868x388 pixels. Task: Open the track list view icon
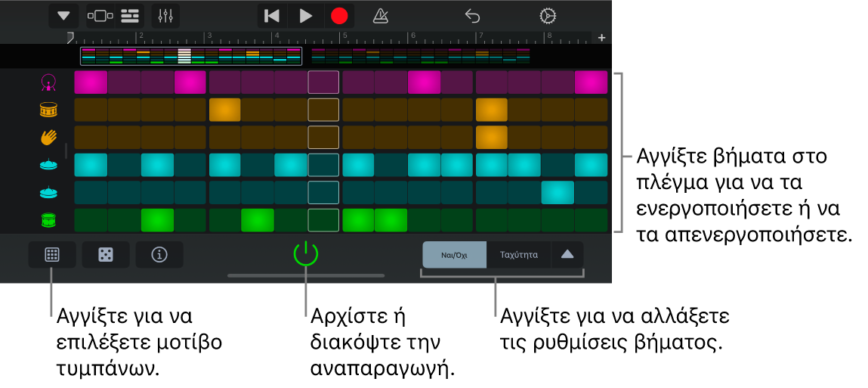pos(130,16)
